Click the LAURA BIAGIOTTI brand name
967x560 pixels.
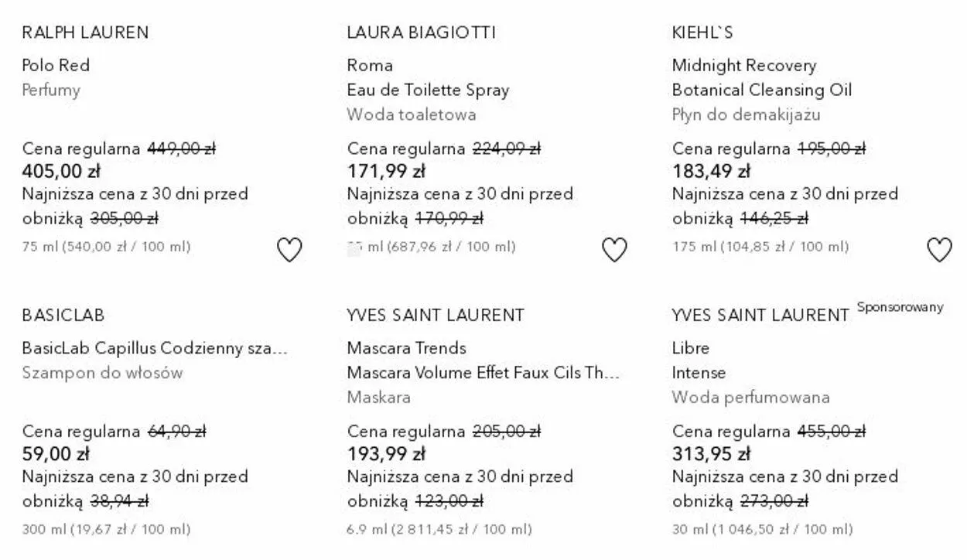(421, 32)
